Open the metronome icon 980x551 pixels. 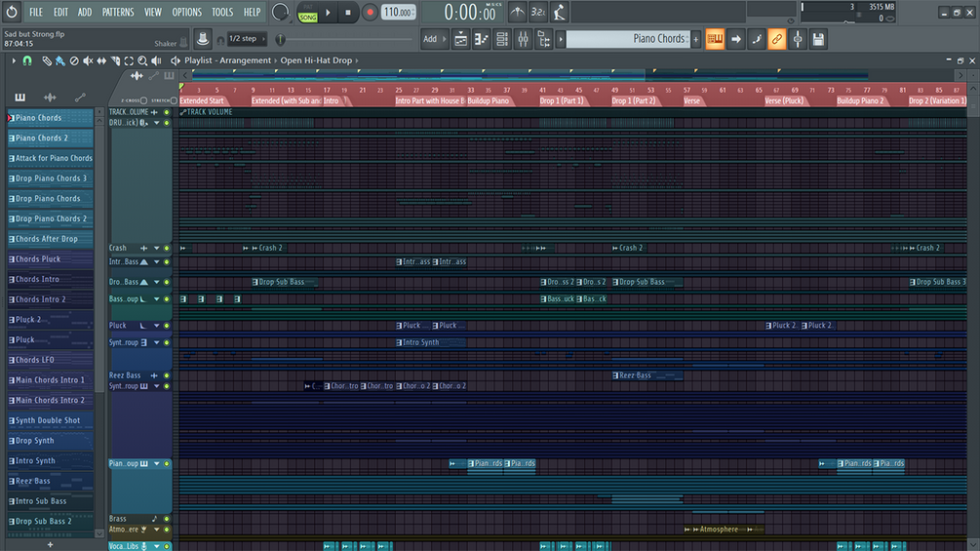tap(518, 12)
